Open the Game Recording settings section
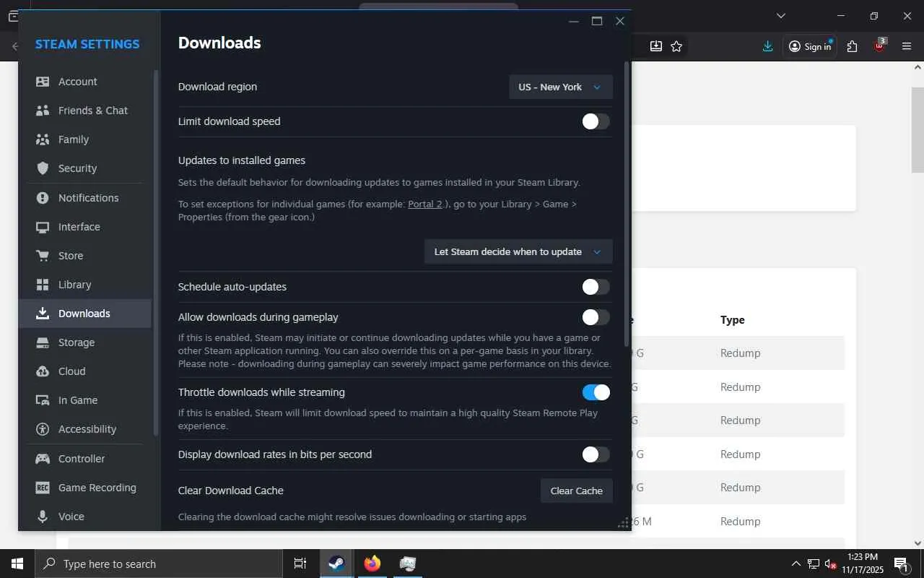The height and width of the screenshot is (578, 924). click(84, 488)
